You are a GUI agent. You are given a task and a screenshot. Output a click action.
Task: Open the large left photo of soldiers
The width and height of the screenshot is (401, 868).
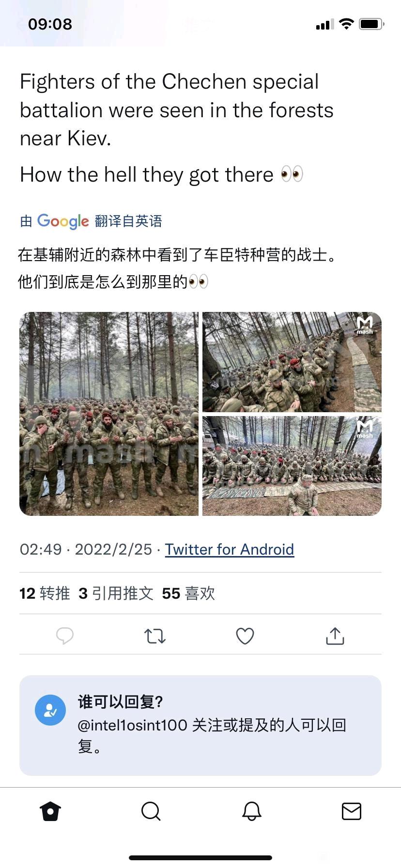(x=109, y=414)
